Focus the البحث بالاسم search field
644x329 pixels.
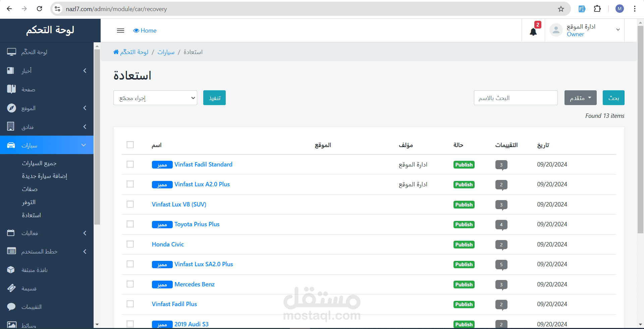click(516, 98)
